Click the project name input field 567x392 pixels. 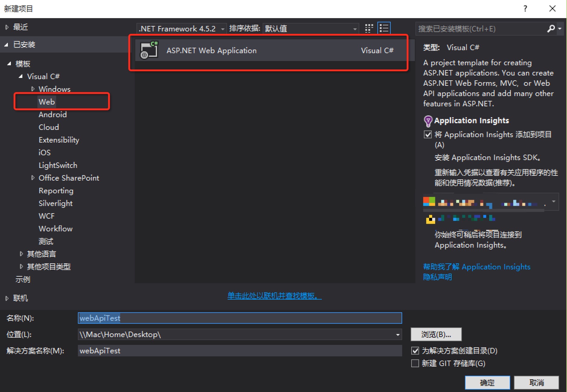[240, 318]
